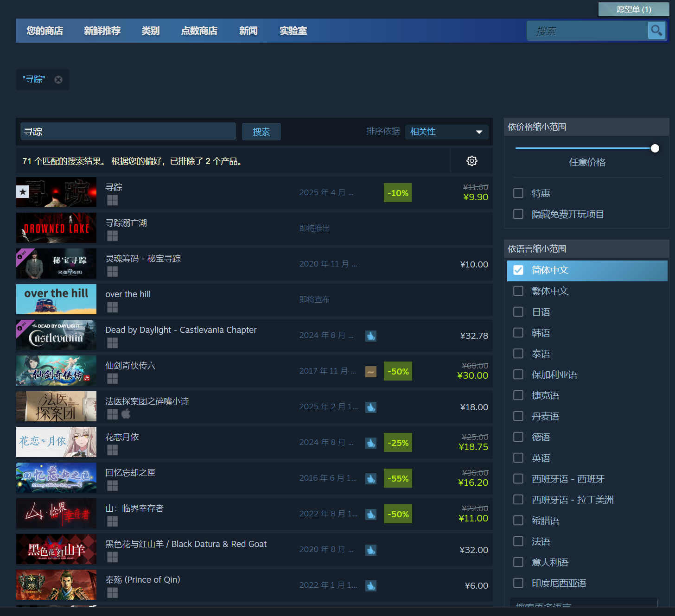The width and height of the screenshot is (675, 616).
Task: Check the 英语 language filter
Action: click(x=518, y=457)
